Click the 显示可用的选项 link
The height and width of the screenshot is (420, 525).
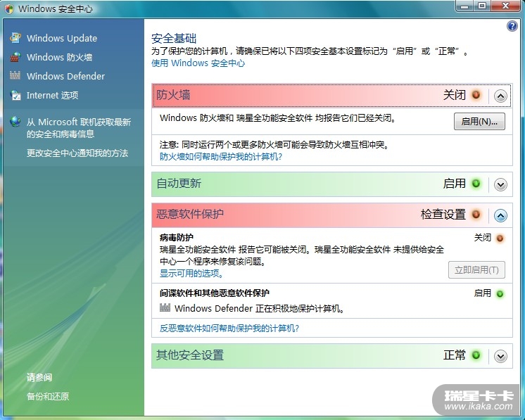[191, 274]
